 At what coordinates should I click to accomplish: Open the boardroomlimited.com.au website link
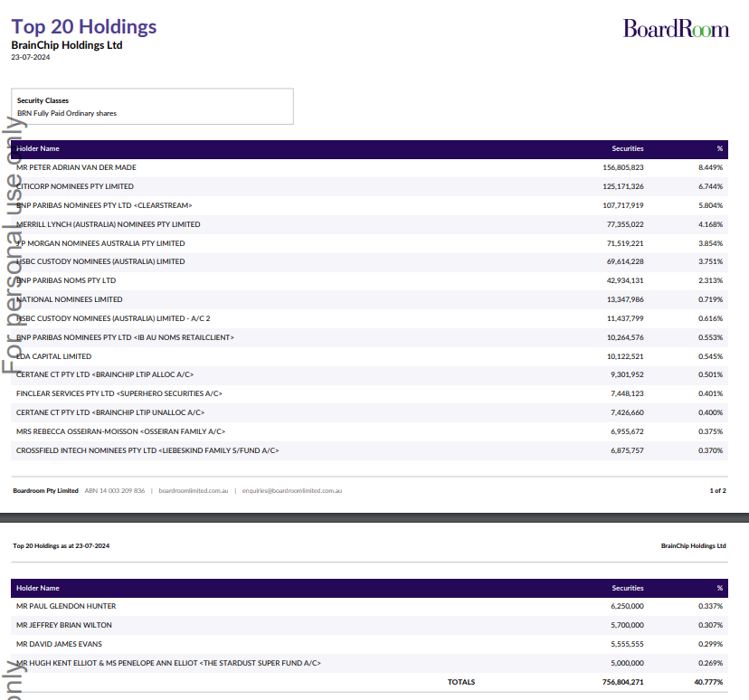point(194,491)
